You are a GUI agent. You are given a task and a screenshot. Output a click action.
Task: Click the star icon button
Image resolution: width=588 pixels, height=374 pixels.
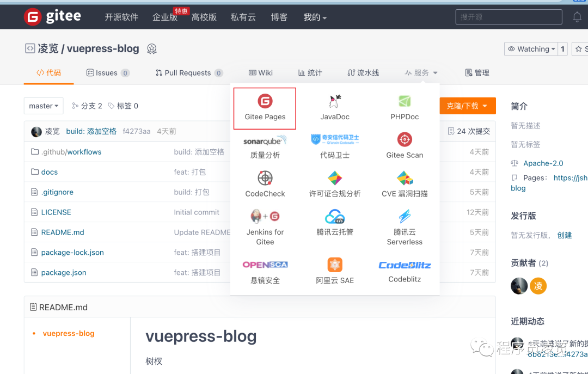[580, 49]
